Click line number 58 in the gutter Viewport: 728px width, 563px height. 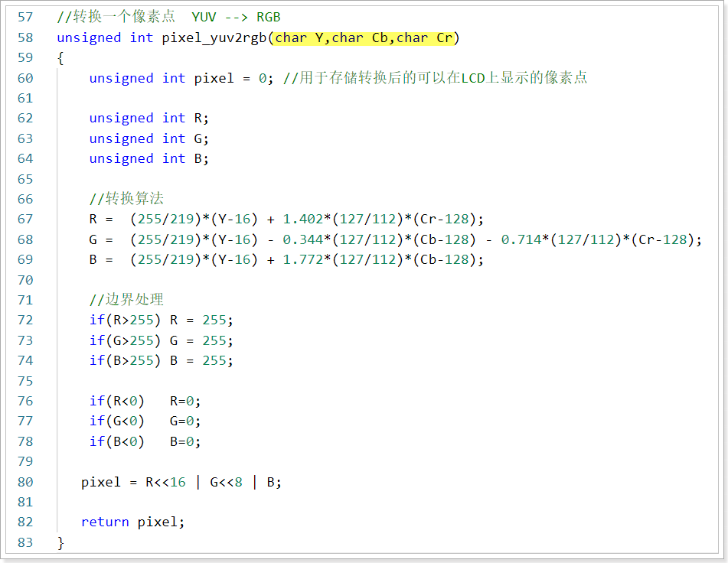coord(25,37)
